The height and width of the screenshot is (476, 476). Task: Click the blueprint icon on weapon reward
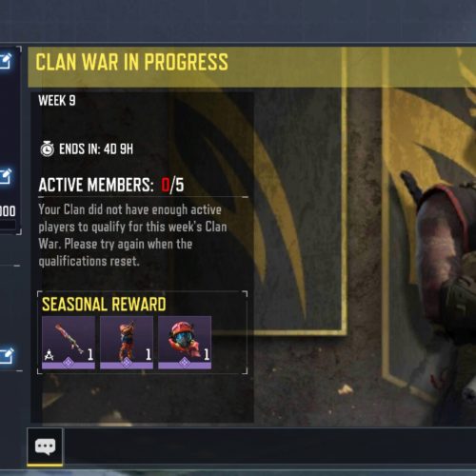(x=49, y=355)
